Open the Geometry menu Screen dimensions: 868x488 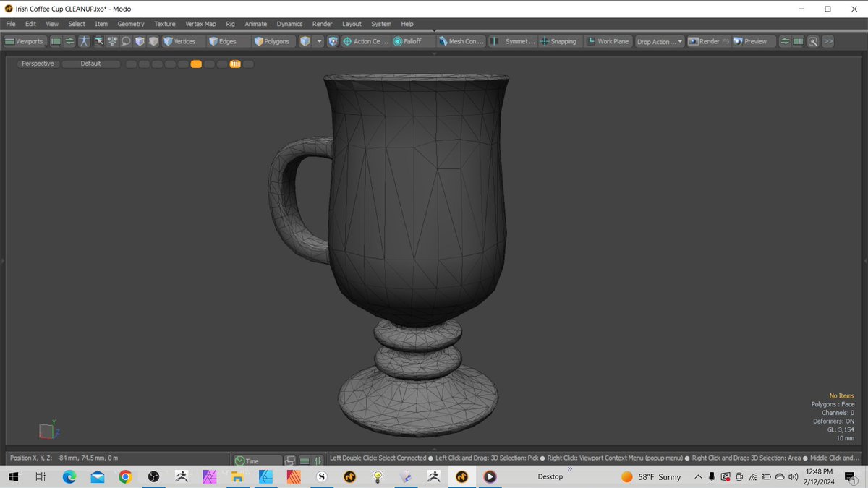(131, 24)
